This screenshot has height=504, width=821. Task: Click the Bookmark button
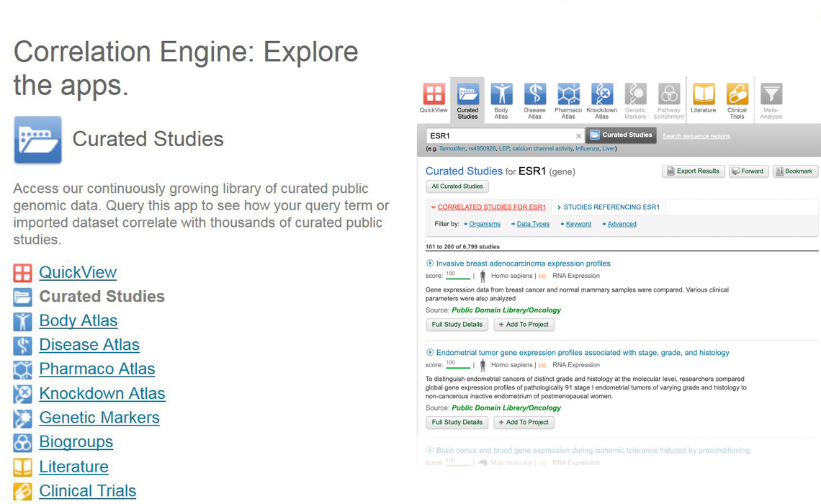pyautogui.click(x=794, y=171)
